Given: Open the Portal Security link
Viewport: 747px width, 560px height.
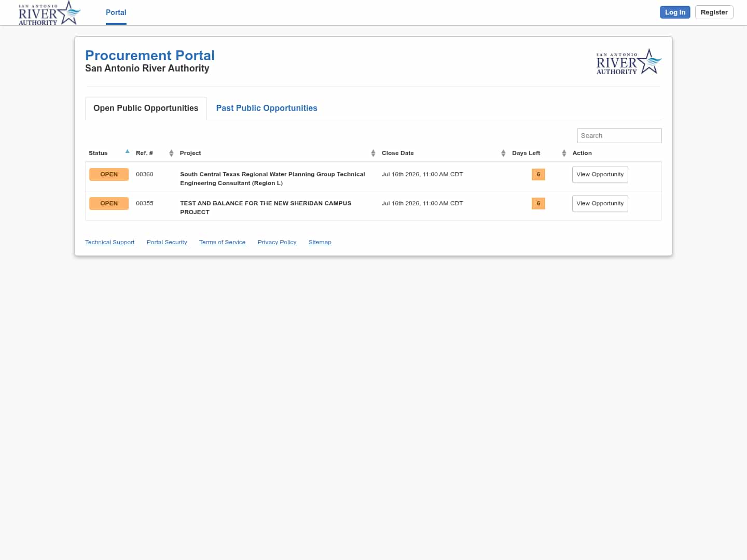Looking at the screenshot, I should [x=167, y=242].
